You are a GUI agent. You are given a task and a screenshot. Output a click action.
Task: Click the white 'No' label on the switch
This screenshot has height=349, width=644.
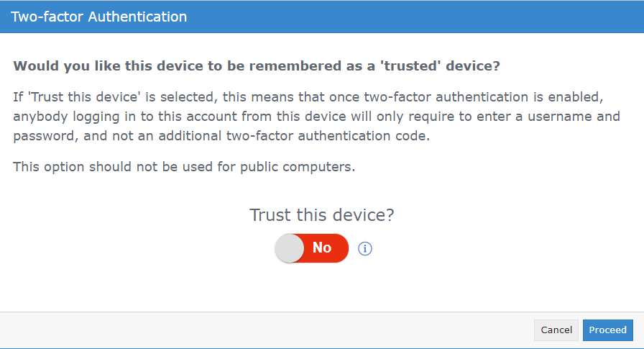pos(322,248)
